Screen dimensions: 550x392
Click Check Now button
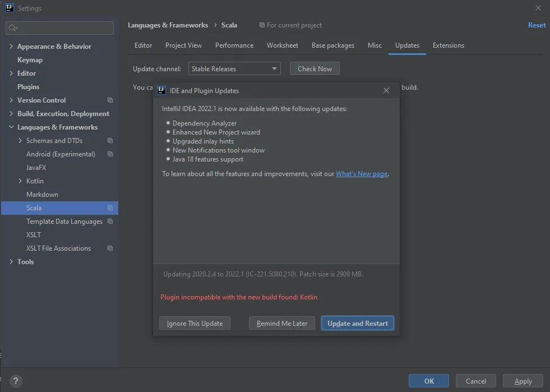coord(315,69)
